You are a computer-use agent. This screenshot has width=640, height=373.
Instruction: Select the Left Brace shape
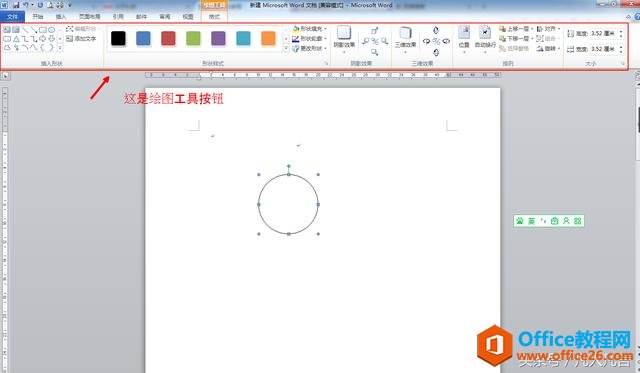pyautogui.click(x=43, y=48)
